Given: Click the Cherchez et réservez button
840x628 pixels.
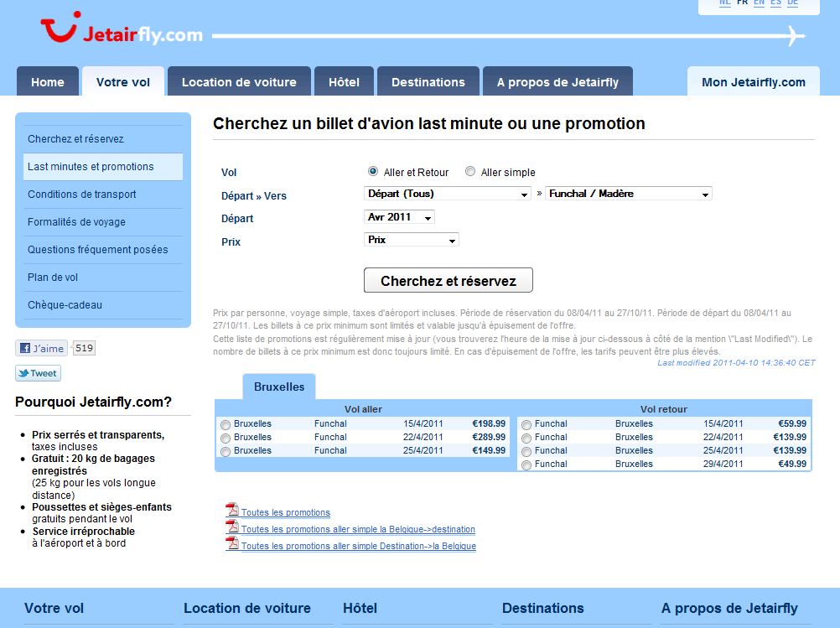Looking at the screenshot, I should click(x=449, y=280).
